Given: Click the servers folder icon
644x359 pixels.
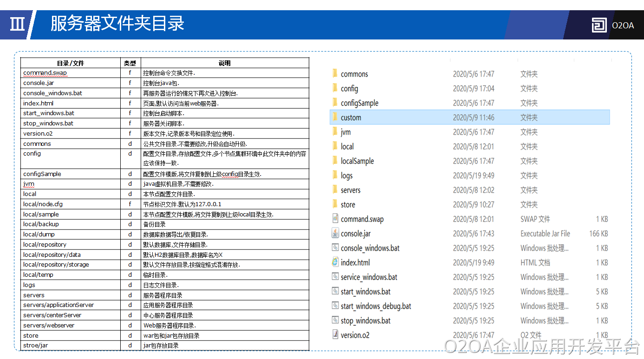Looking at the screenshot, I should tap(335, 189).
